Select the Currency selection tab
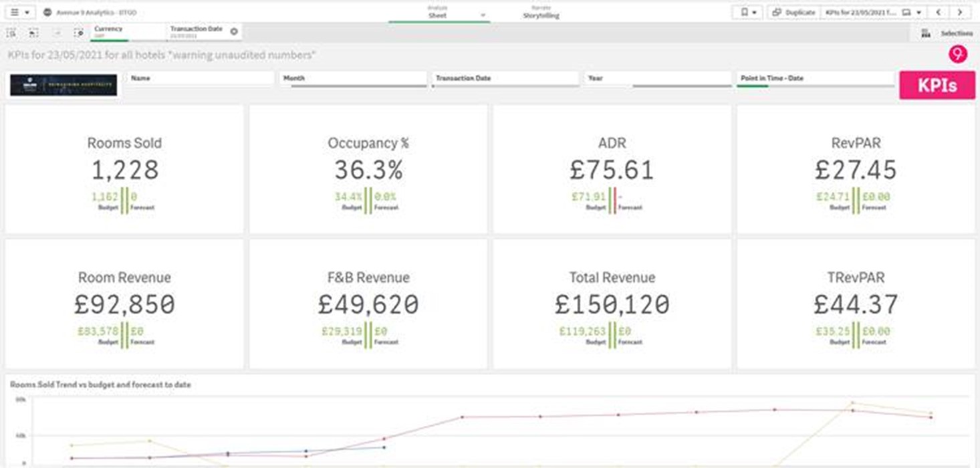The image size is (980, 468). click(x=127, y=31)
